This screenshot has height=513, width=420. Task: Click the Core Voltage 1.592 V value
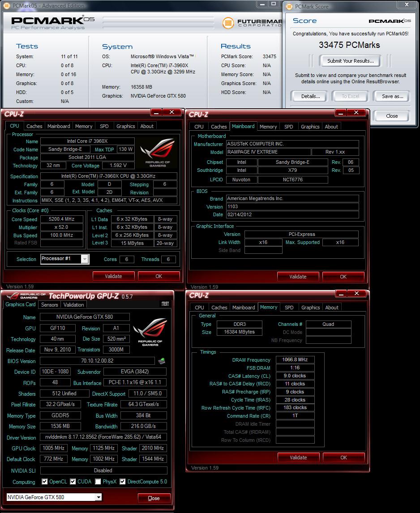point(118,165)
